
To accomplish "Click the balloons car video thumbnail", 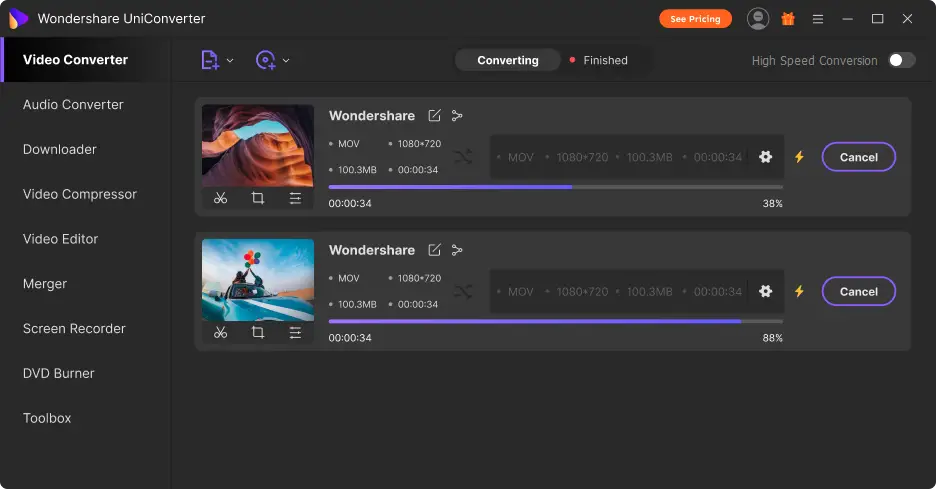I will coord(258,280).
